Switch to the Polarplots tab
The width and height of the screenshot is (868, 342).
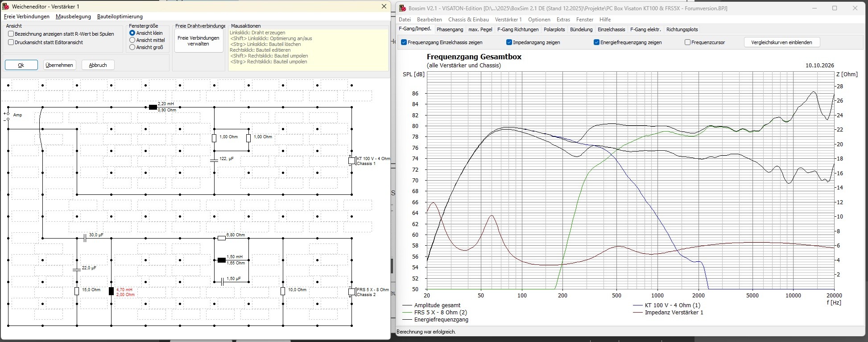click(x=554, y=29)
